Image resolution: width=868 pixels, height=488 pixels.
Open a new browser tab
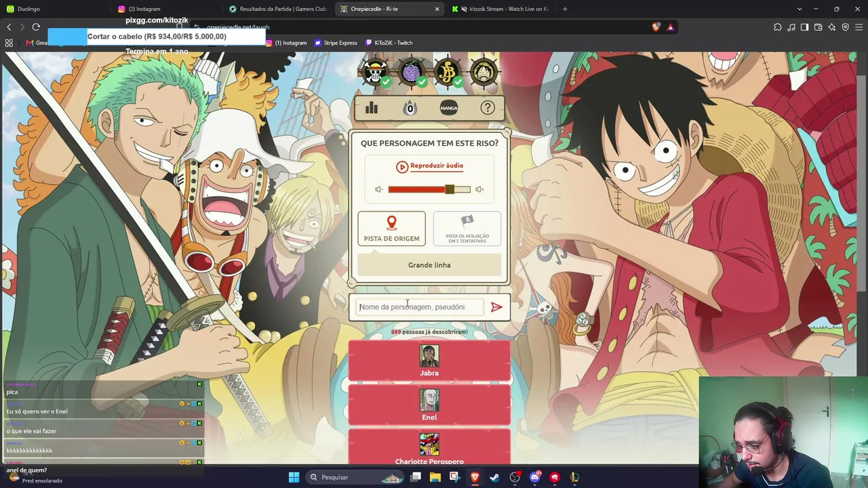[x=565, y=9]
